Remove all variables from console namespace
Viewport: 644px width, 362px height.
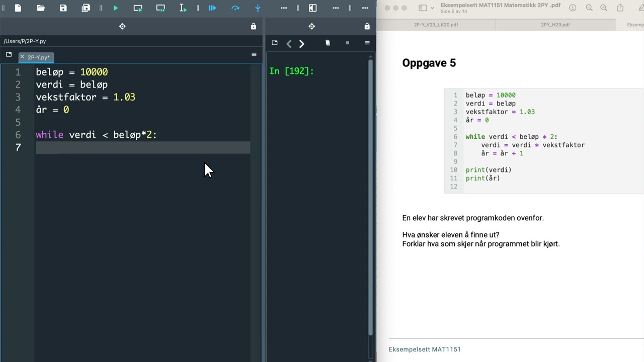click(328, 43)
